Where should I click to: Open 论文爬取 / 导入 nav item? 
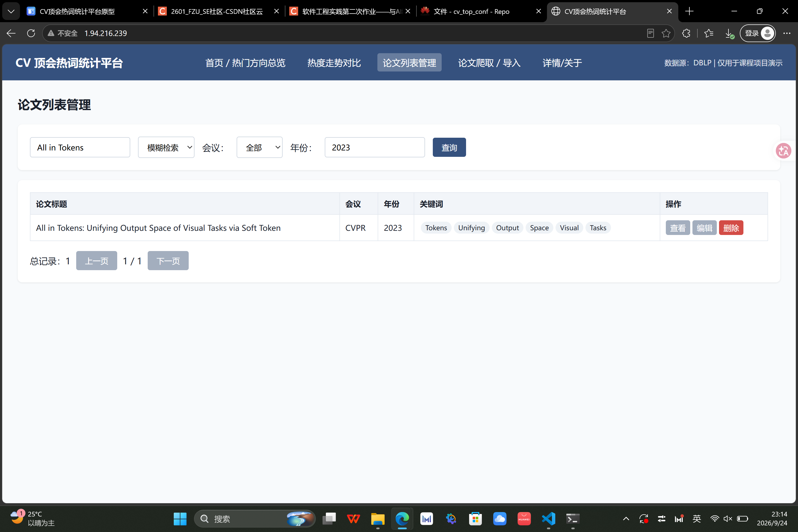[x=489, y=63]
